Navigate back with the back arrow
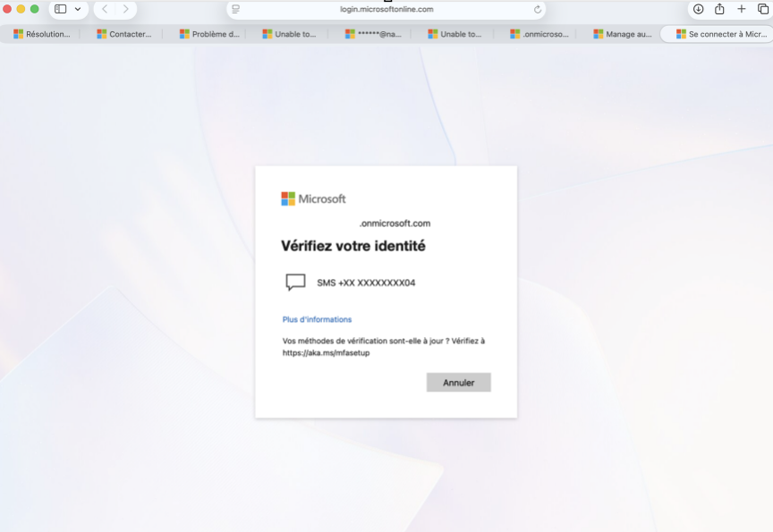Image resolution: width=773 pixels, height=532 pixels. [104, 10]
